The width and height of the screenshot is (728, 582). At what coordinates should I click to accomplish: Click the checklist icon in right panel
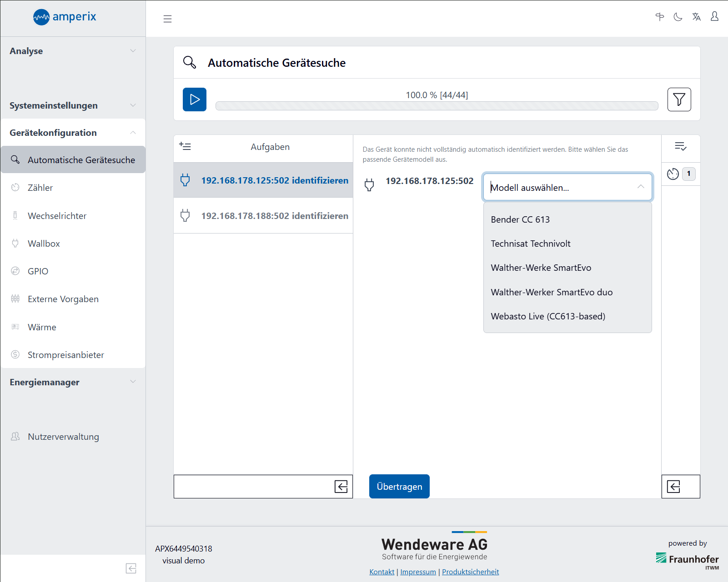pos(680,147)
